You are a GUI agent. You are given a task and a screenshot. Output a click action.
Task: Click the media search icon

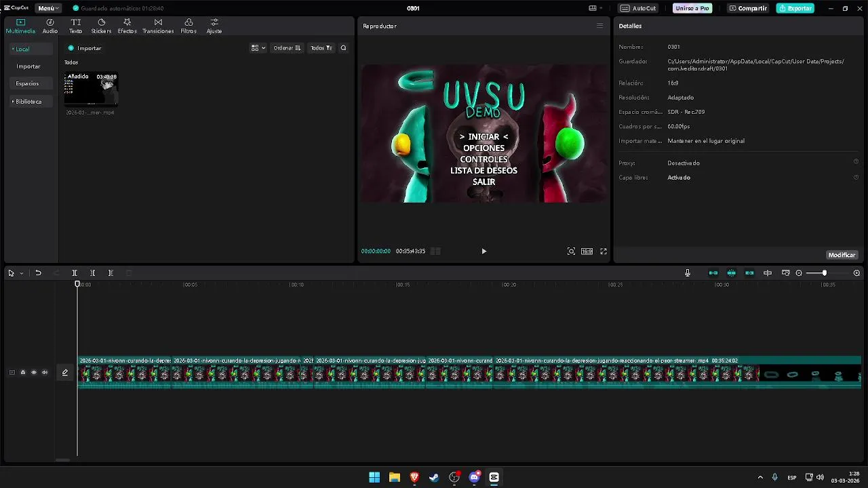click(343, 48)
